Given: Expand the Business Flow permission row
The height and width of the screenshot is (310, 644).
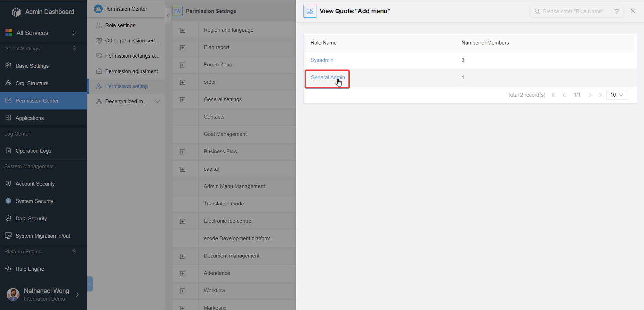Looking at the screenshot, I should [183, 152].
